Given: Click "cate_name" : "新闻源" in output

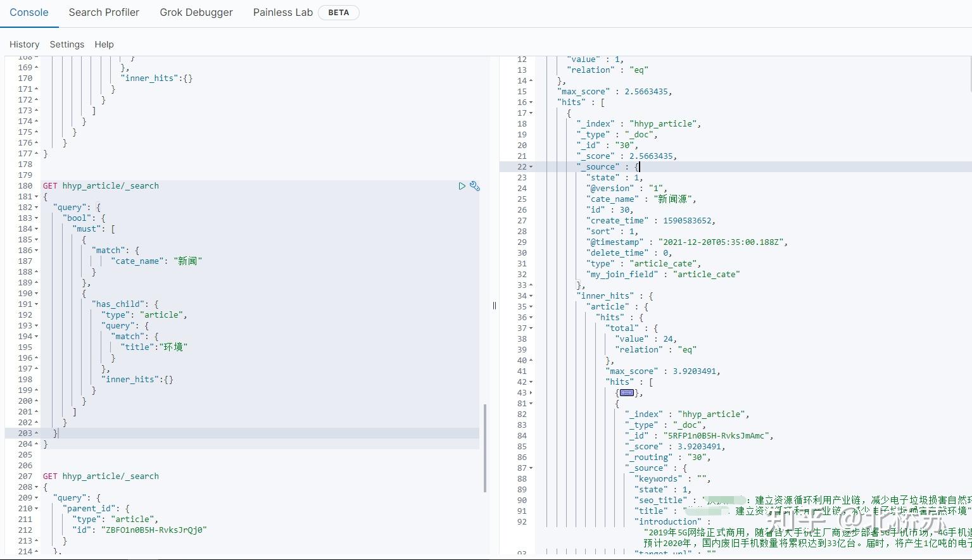Looking at the screenshot, I should [641, 199].
